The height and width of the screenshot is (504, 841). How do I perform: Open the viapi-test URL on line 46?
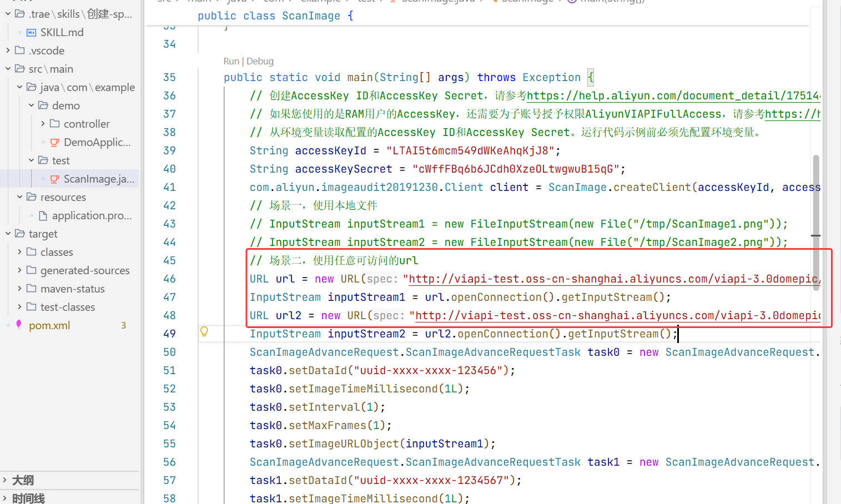click(x=614, y=279)
